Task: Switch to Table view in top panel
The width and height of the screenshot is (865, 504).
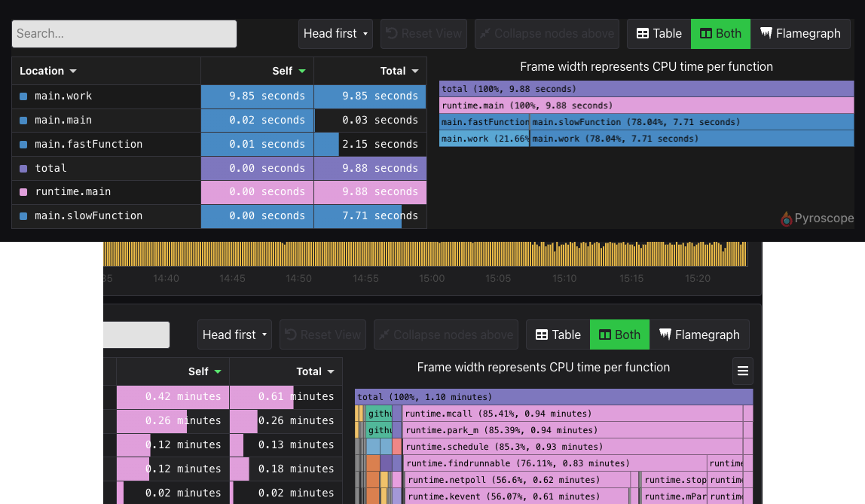Action: [659, 34]
